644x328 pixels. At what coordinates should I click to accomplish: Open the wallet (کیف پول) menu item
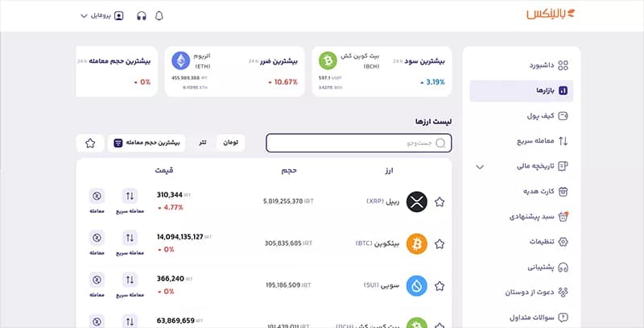click(523, 115)
